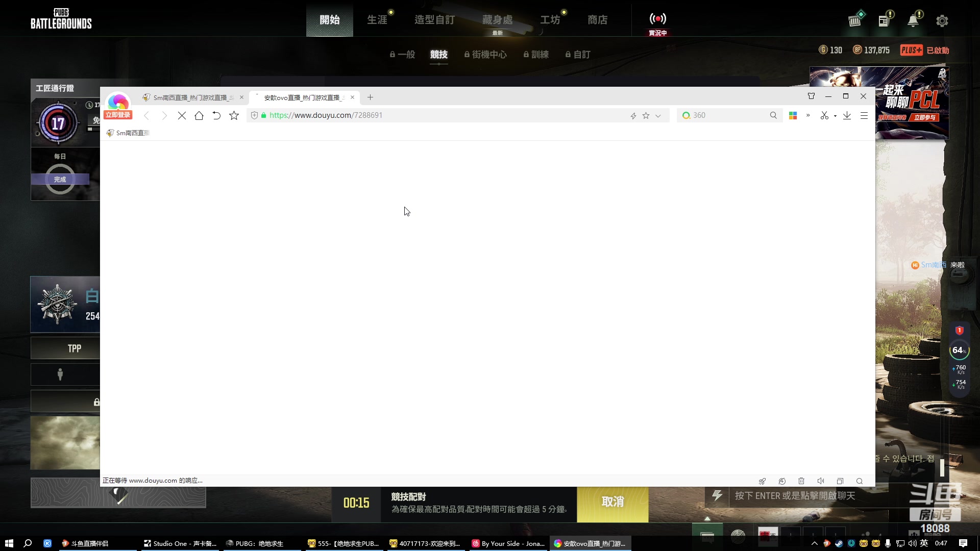Click the PUBG live broadcast 實況中 icon
Screen dimensions: 980x551
(x=657, y=23)
